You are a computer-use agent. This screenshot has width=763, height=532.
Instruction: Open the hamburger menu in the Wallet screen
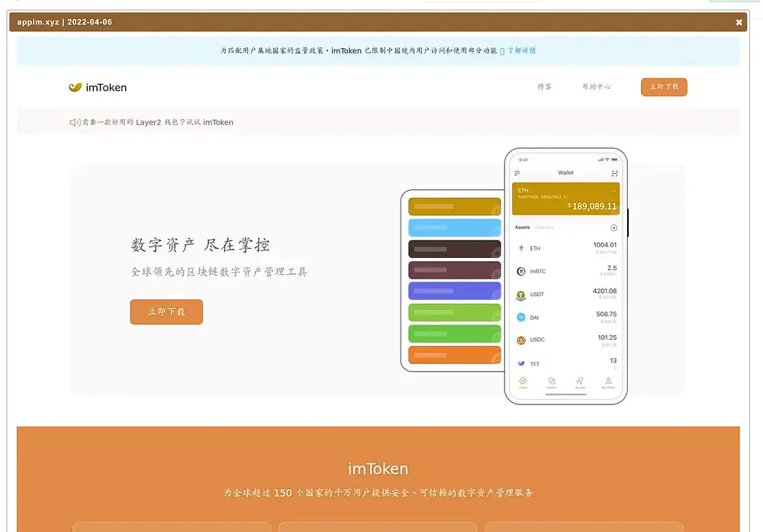pos(517,173)
